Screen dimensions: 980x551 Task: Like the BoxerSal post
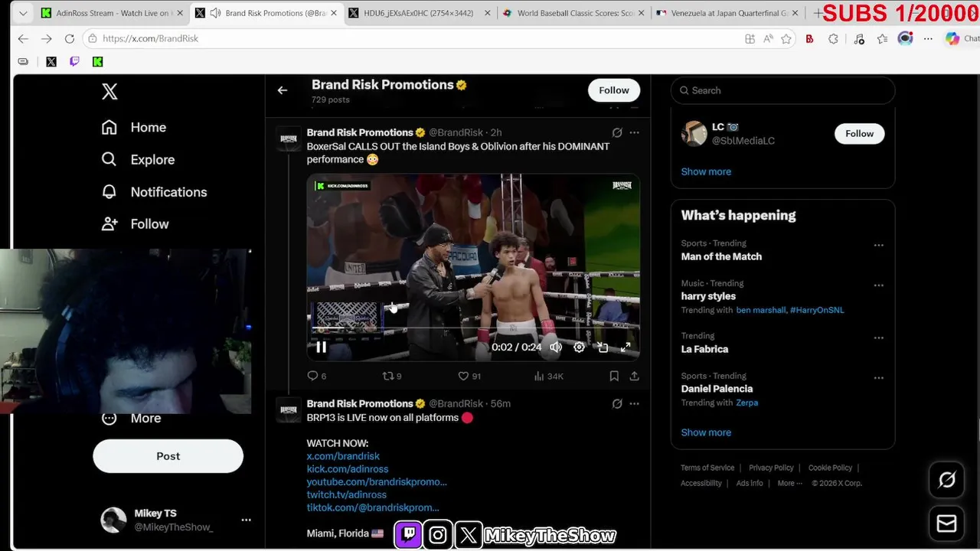tap(469, 376)
